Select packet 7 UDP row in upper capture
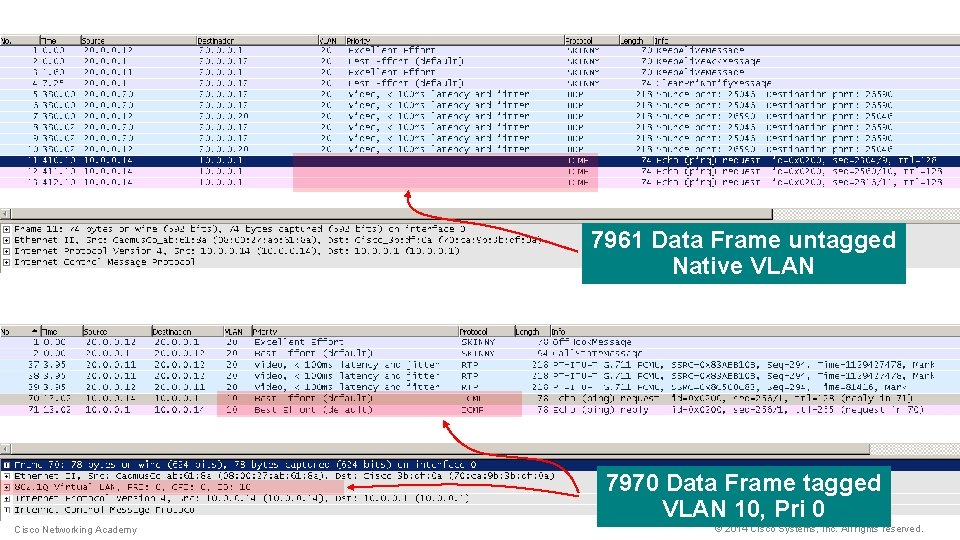Viewport: 960px width, 540px height. click(x=480, y=117)
